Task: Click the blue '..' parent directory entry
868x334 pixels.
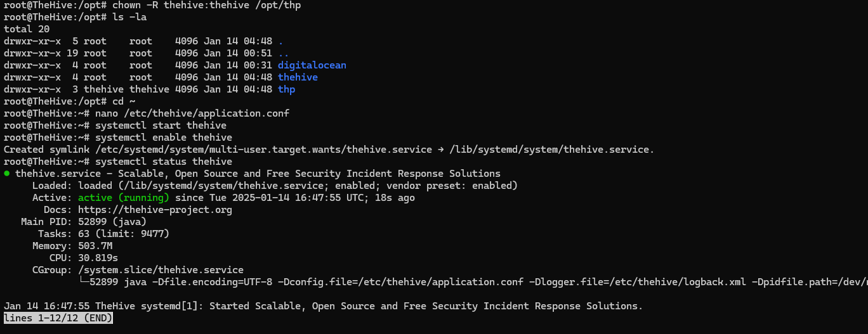Action: (x=283, y=53)
